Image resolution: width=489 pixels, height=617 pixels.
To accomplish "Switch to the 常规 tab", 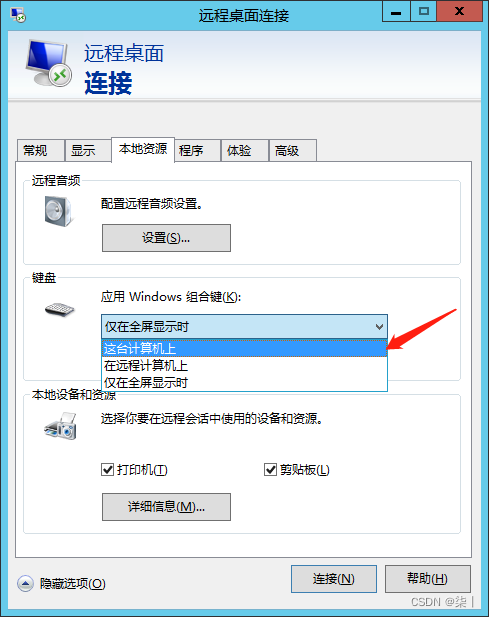I will pyautogui.click(x=41, y=150).
